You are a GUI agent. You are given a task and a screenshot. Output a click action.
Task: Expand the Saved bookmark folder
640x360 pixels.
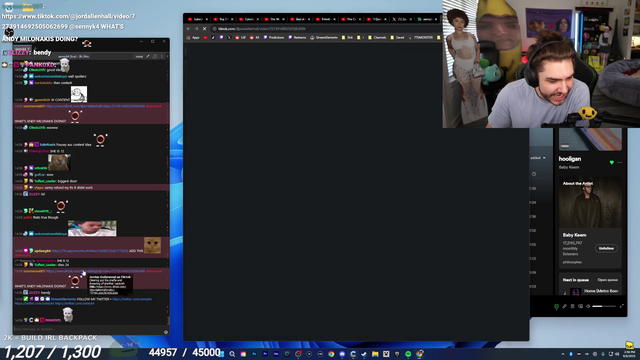(x=397, y=38)
